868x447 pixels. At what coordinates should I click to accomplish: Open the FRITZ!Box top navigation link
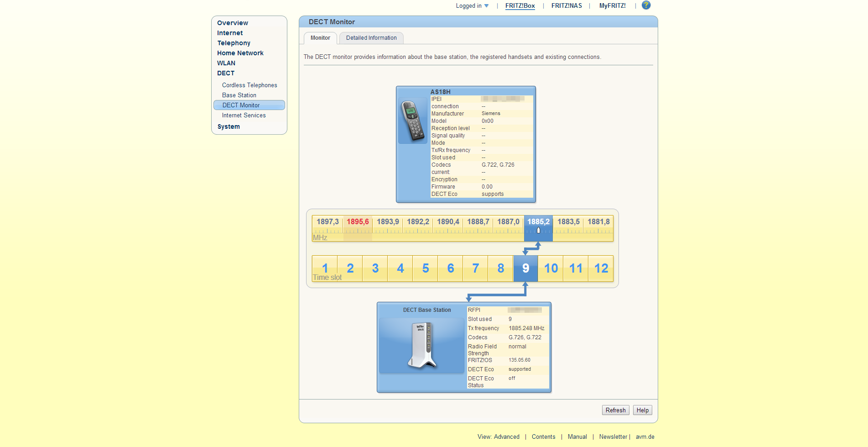520,6
